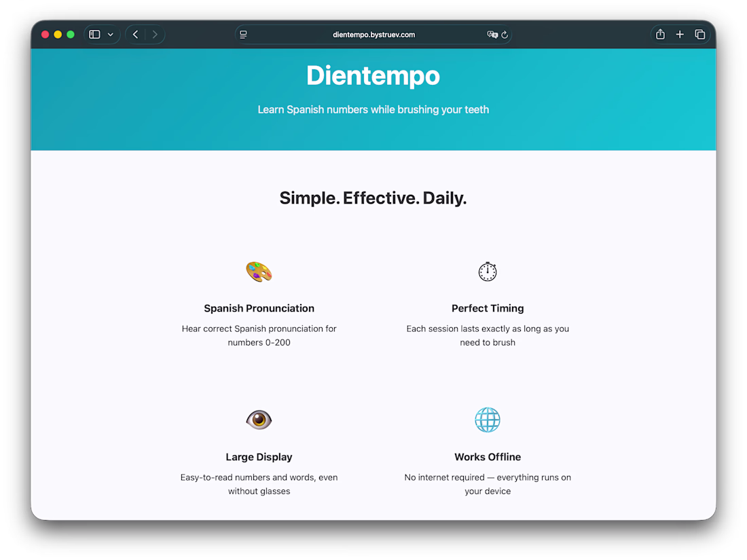Click the 'Learn Spanish numbers while brushing your teeth' tagline
Screen dimensions: 747x560
(x=373, y=109)
